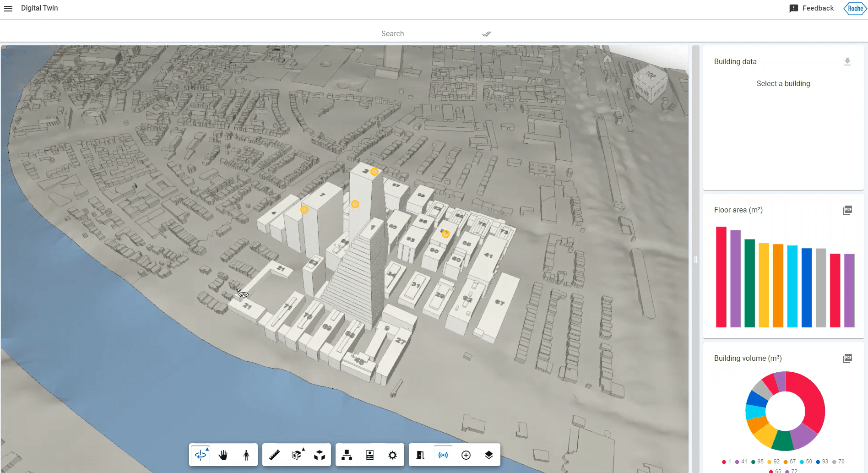The height and width of the screenshot is (473, 868).
Task: Open viewer settings gear
Action: pos(392,455)
